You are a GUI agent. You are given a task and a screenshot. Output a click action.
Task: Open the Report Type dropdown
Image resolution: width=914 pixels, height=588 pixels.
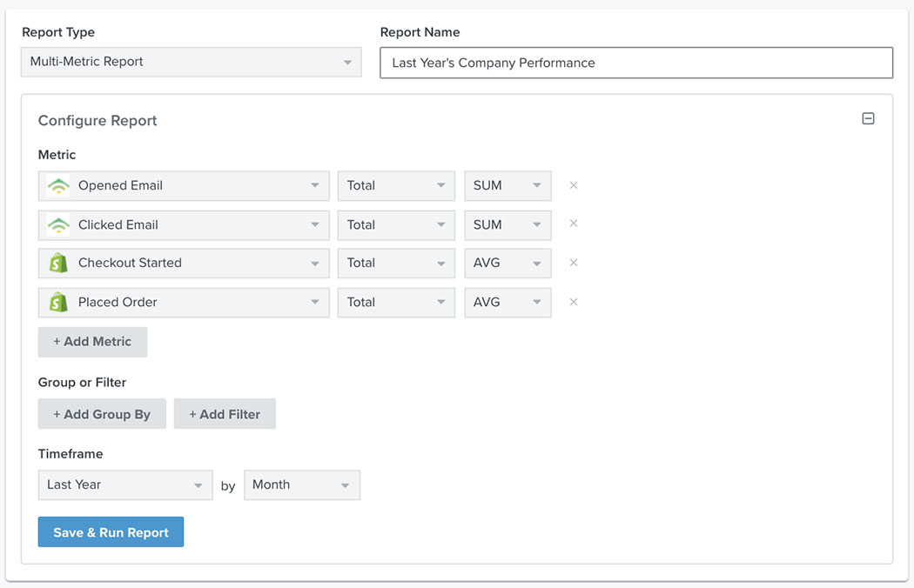coord(191,62)
